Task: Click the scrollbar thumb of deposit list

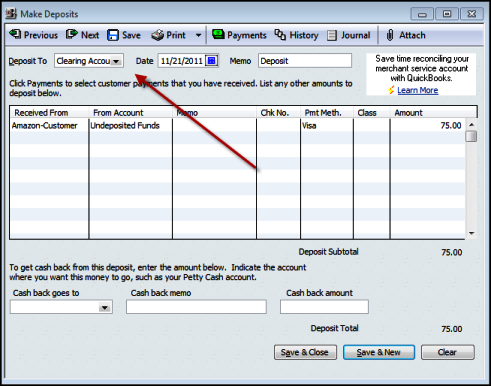Action: pyautogui.click(x=471, y=136)
